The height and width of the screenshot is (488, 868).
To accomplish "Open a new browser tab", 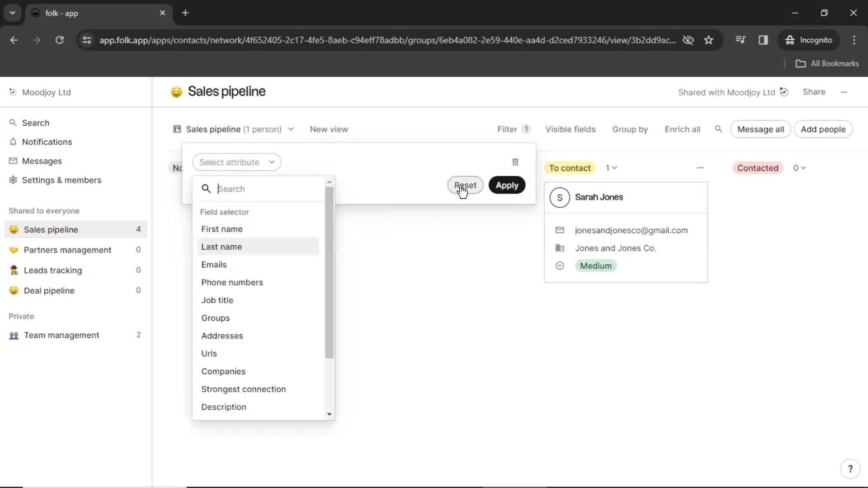I will [x=185, y=13].
